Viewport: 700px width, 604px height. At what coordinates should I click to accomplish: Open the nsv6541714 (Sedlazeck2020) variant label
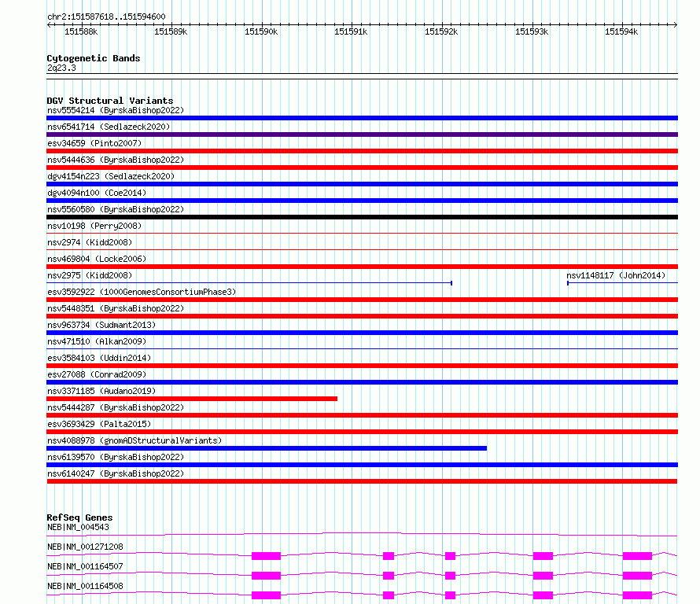pos(109,127)
